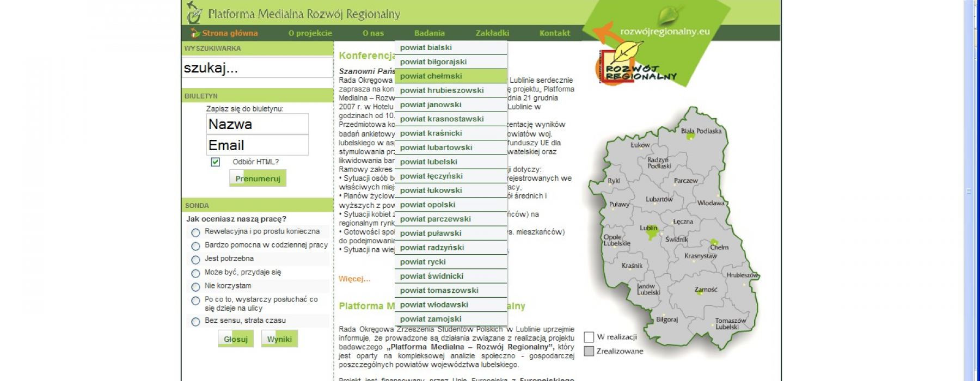This screenshot has height=381, width=980.
Task: Select powiat radzyński from dropdown
Action: (x=451, y=248)
